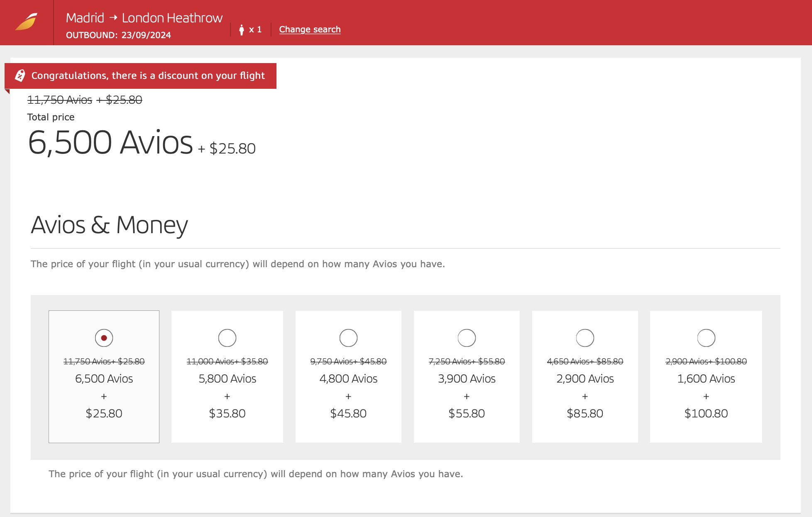This screenshot has width=812, height=517.
Task: Click the large 6,500 Avios total price
Action: click(x=110, y=142)
